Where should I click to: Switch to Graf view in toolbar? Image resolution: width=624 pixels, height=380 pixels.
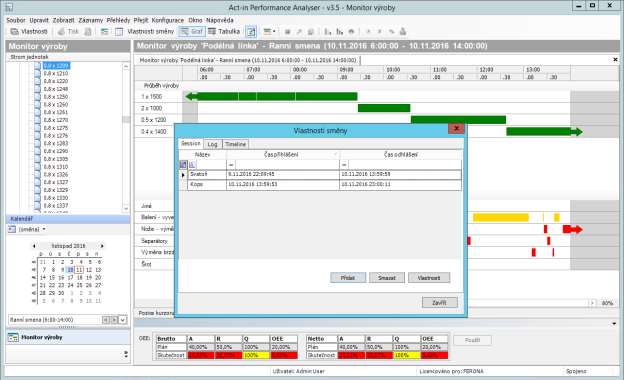(192, 31)
